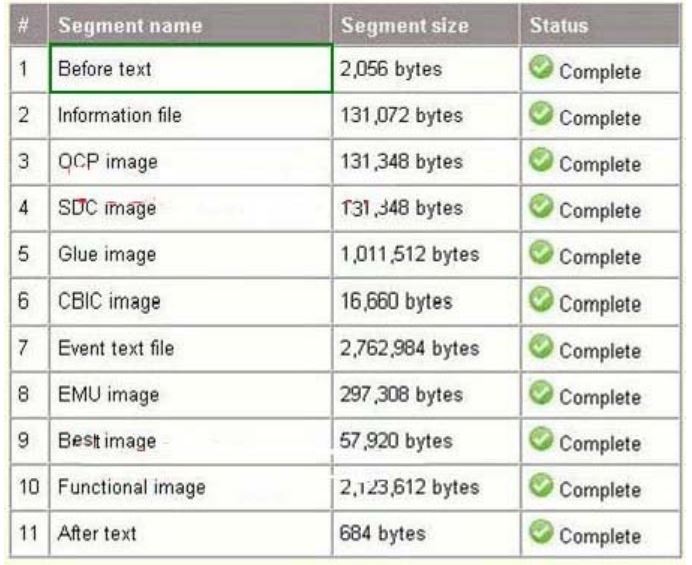Viewport: 692px width, 565px height.
Task: Click the green check icon for Event text file
Action: coord(541,346)
